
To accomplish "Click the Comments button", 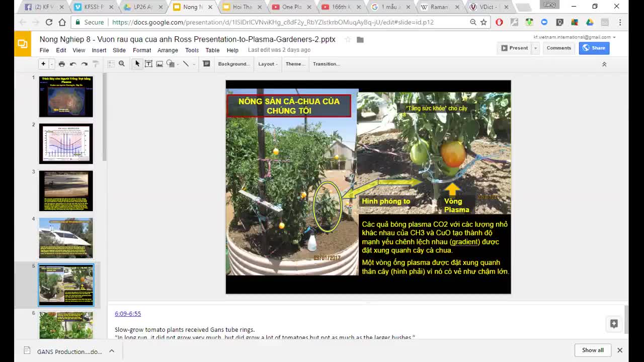I will (x=559, y=48).
